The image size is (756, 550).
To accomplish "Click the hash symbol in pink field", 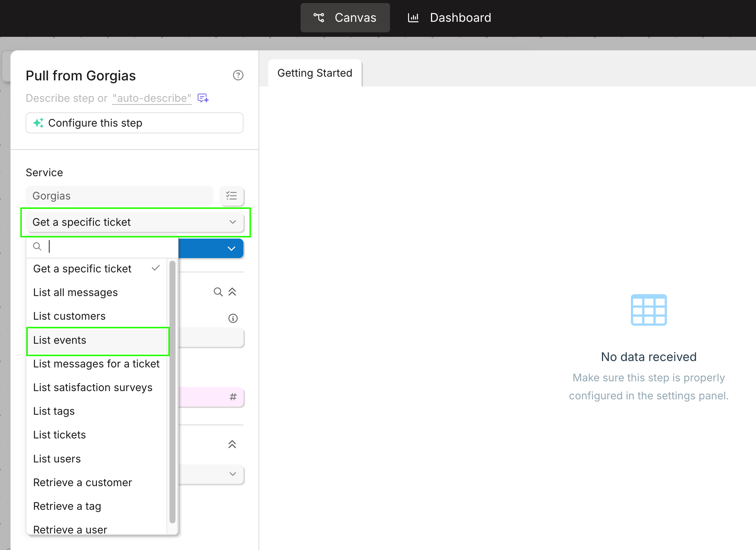I will [233, 397].
